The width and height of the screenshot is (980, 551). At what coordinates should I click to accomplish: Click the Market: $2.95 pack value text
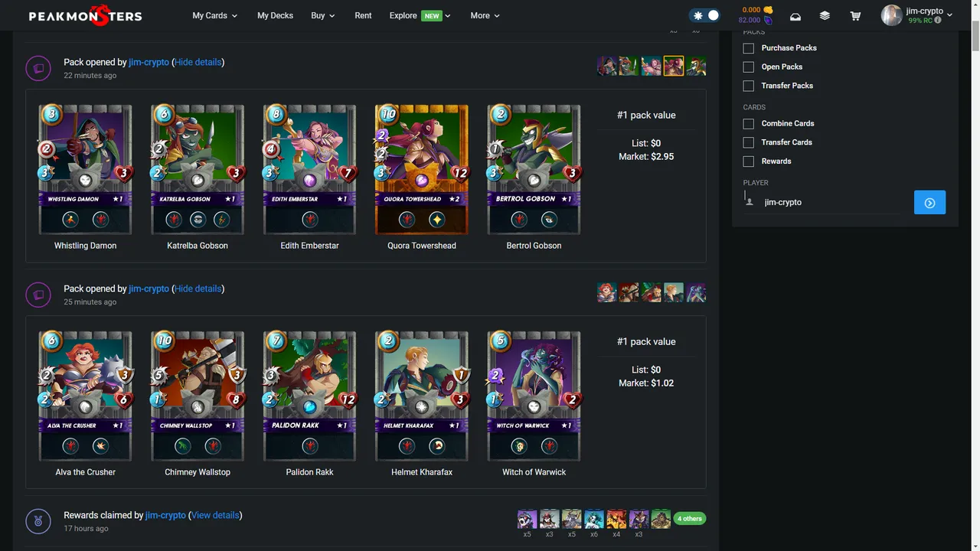point(646,156)
